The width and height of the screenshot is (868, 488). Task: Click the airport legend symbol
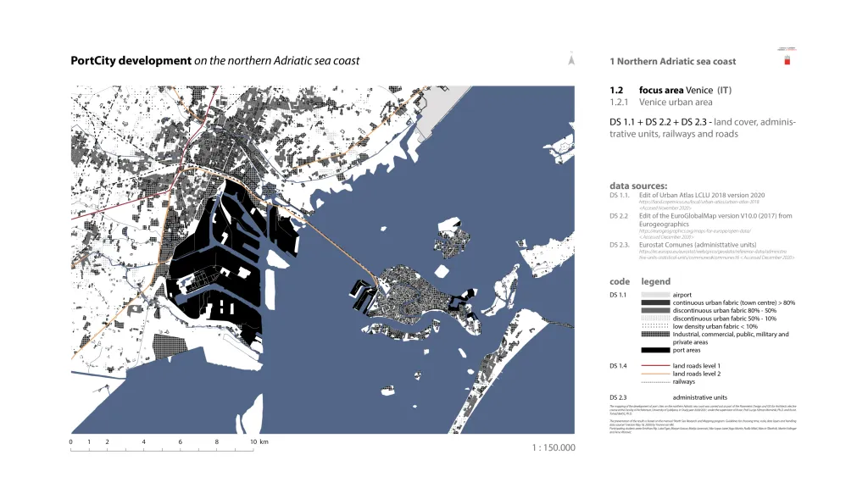click(654, 295)
